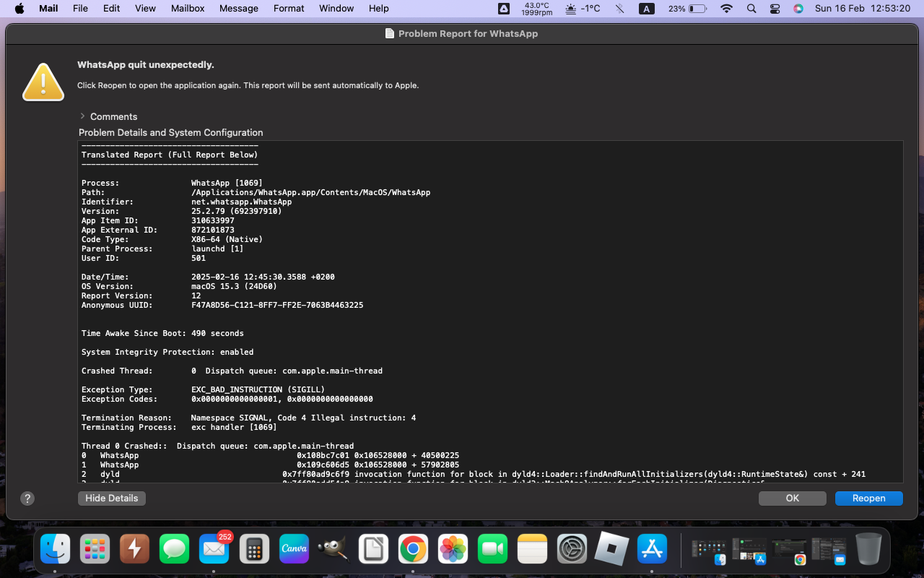
Task: Open the Mail menu
Action: pos(48,9)
